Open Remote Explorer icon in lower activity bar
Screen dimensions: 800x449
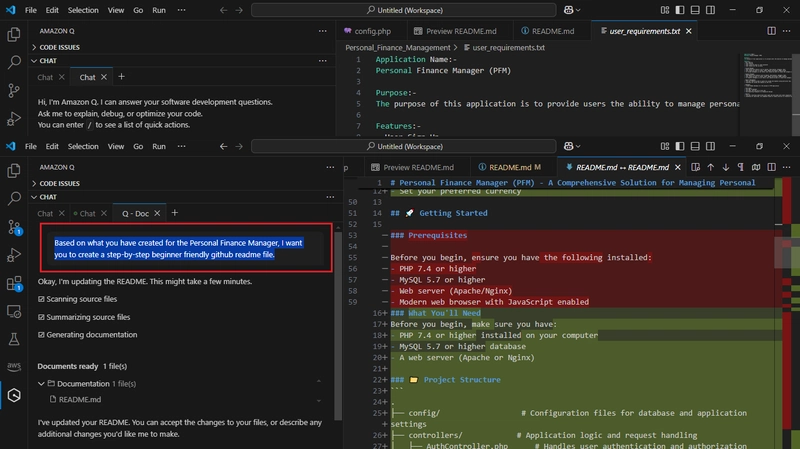[14, 311]
